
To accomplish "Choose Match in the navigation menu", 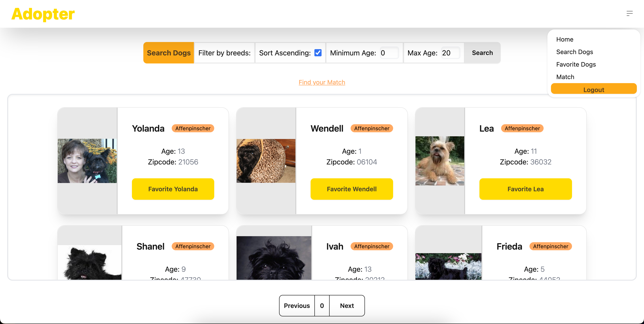I will pyautogui.click(x=565, y=77).
